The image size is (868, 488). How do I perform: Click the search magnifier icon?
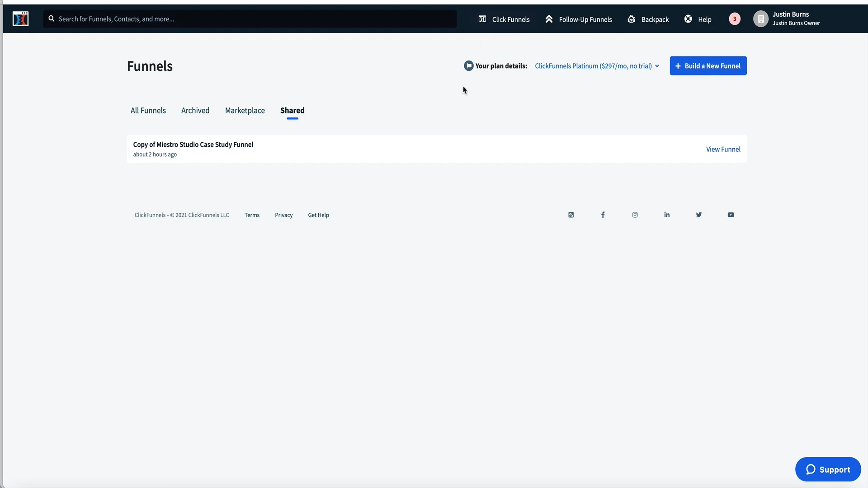coord(52,19)
